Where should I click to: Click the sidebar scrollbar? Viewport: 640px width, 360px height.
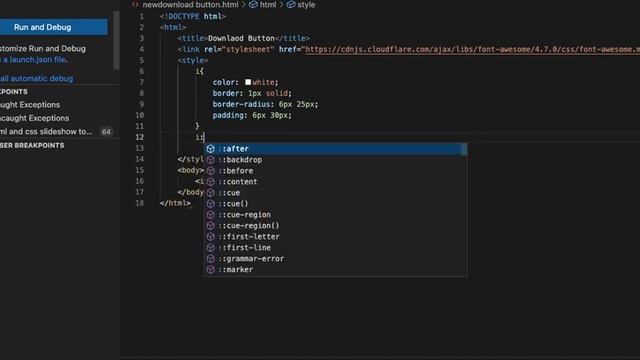117,40
